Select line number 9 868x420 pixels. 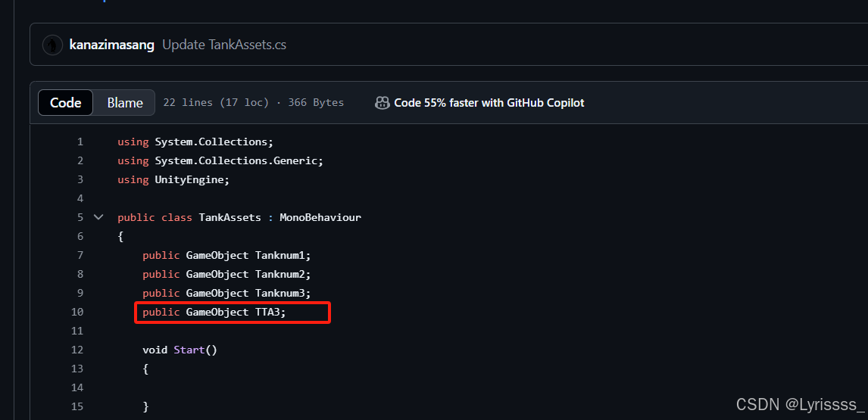tap(80, 293)
